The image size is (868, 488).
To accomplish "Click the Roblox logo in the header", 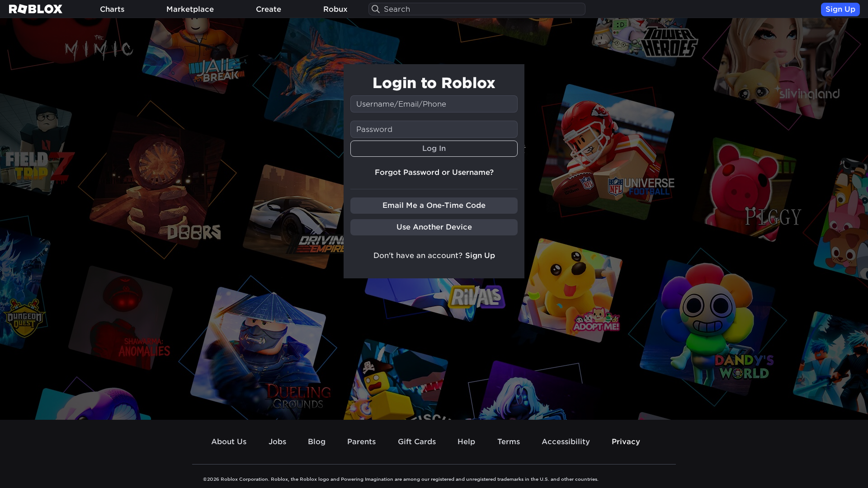I will tap(36, 9).
